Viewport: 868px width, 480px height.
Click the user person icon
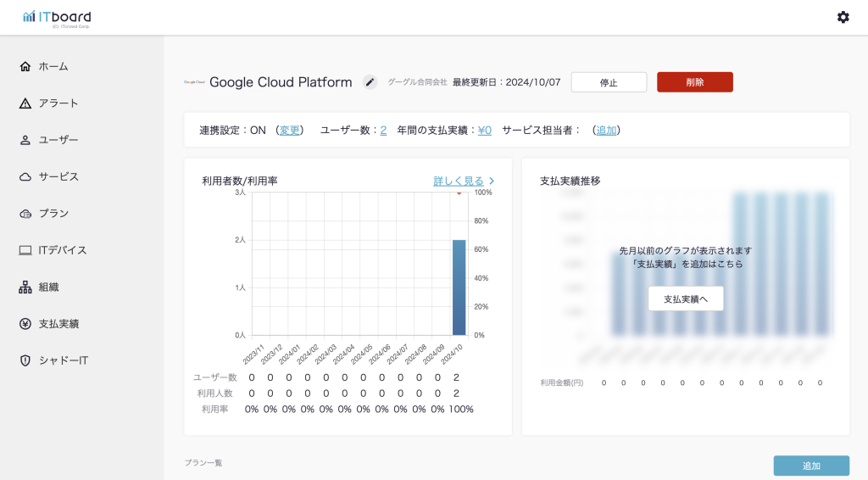(x=25, y=140)
